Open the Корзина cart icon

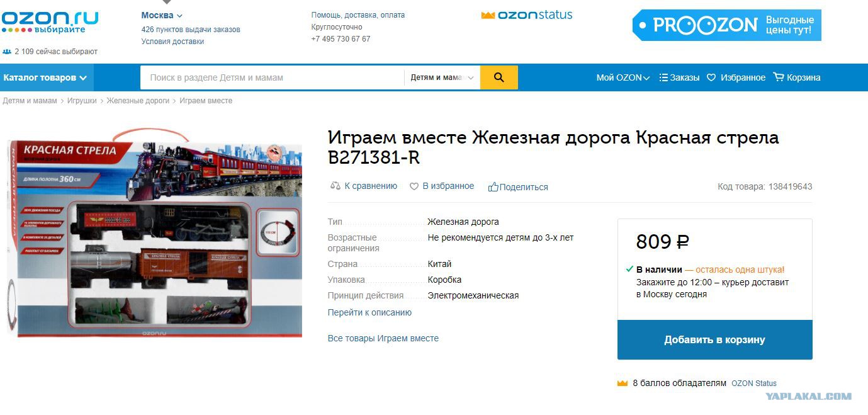779,77
